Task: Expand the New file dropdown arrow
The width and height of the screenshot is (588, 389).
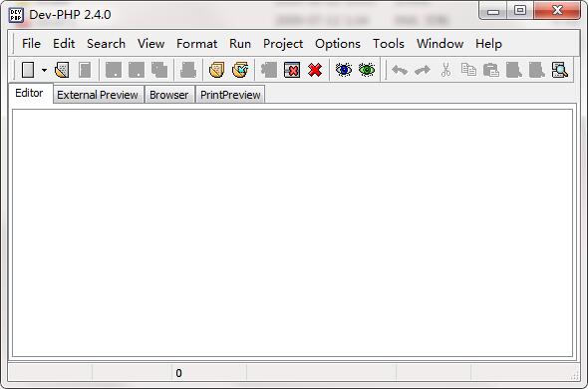Action: click(44, 70)
